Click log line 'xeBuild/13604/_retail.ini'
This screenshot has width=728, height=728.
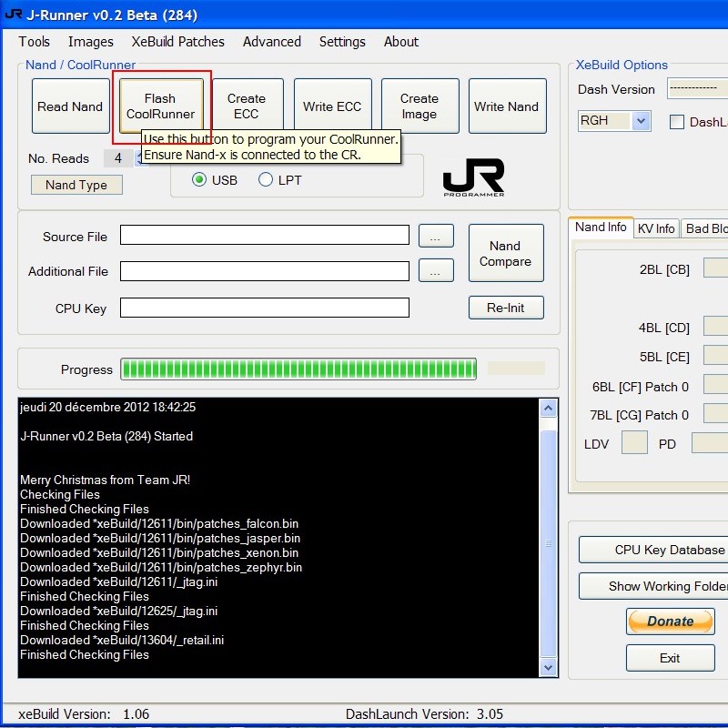[122, 641]
